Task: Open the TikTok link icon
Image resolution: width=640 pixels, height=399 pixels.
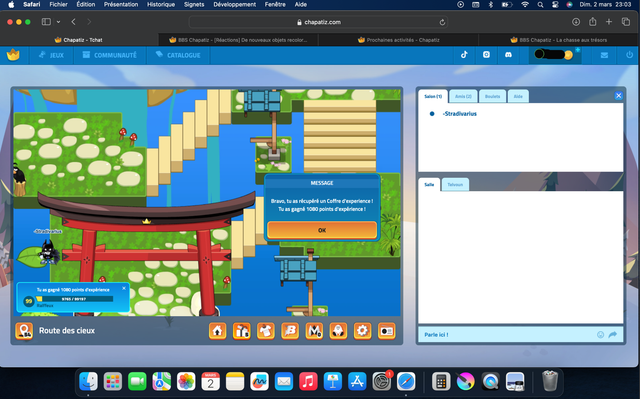Action: 464,55
